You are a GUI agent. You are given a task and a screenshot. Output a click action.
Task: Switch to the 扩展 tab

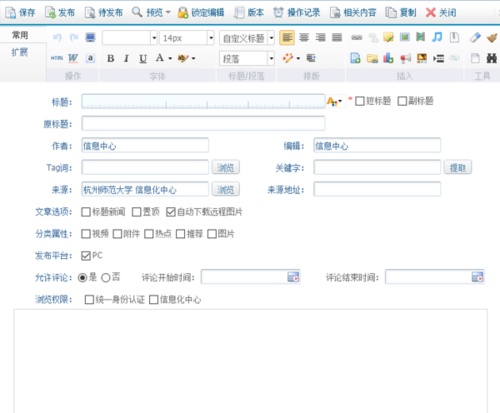click(20, 52)
